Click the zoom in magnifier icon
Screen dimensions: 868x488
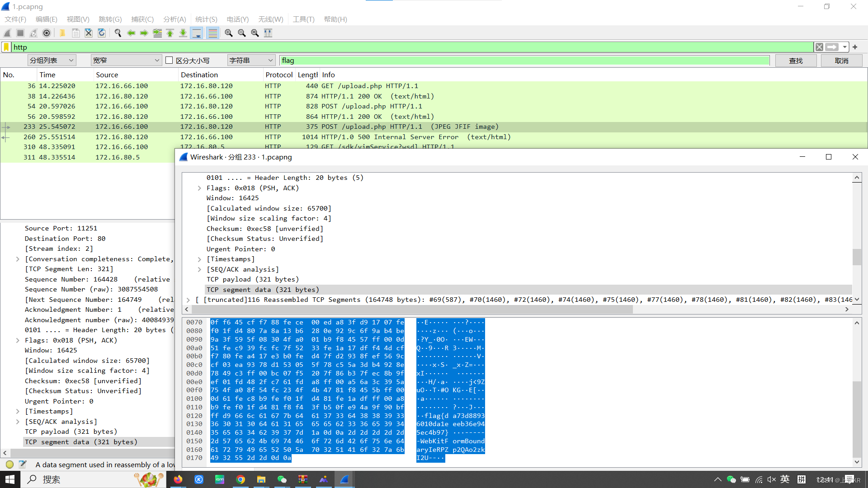229,33
